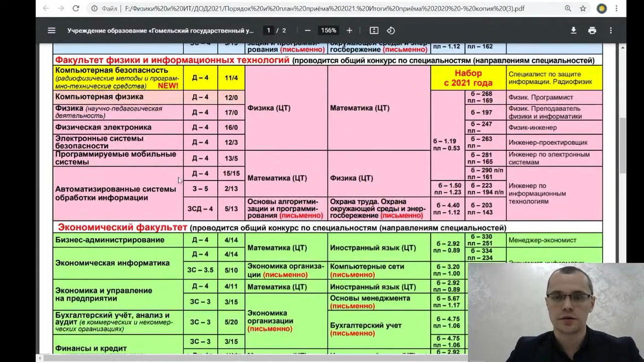Image resolution: width=644 pixels, height=362 pixels.
Task: Fit PDF to page
Action: 374,30
